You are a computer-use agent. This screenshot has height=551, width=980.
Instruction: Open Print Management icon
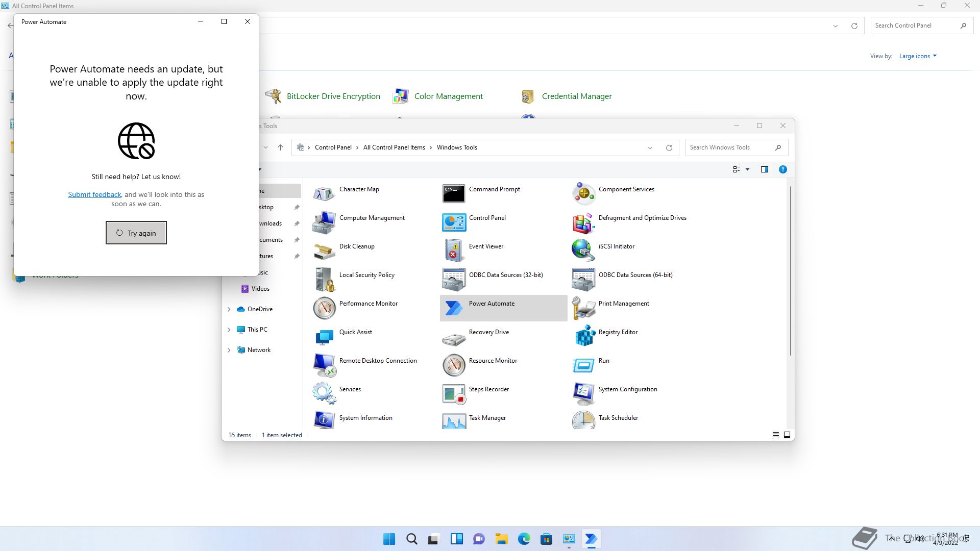pos(583,308)
